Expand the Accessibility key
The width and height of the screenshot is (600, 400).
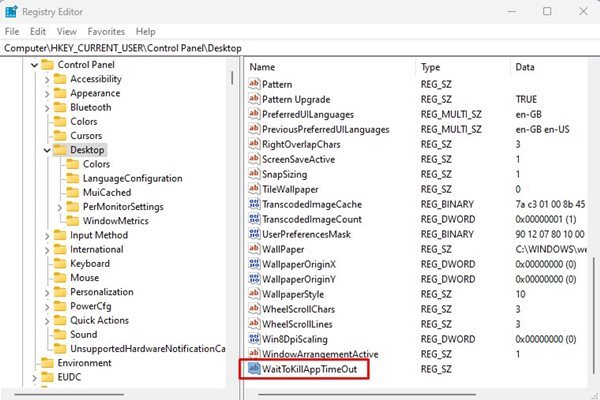pos(47,80)
